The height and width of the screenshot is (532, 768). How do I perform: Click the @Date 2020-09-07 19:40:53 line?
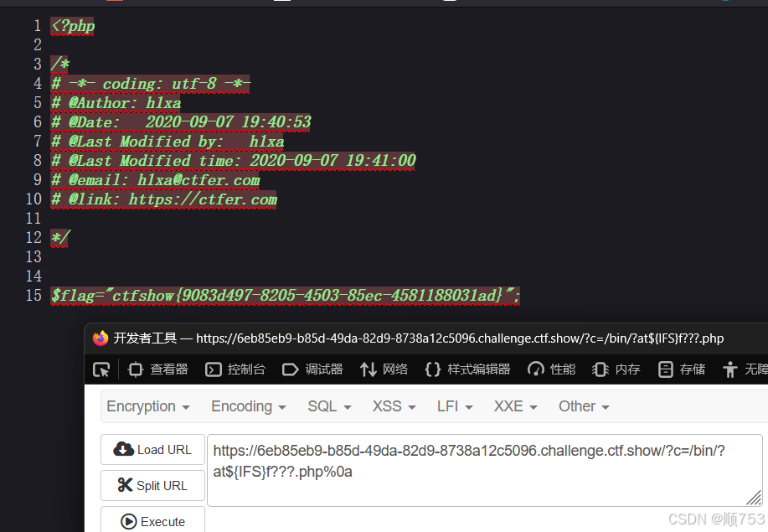pos(181,122)
